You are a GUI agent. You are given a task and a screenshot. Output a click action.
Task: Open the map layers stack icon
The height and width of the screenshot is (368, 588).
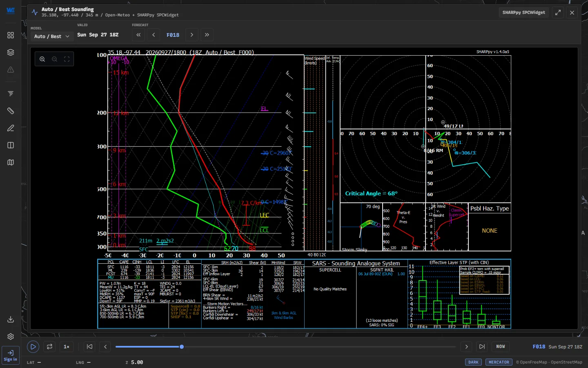click(11, 52)
